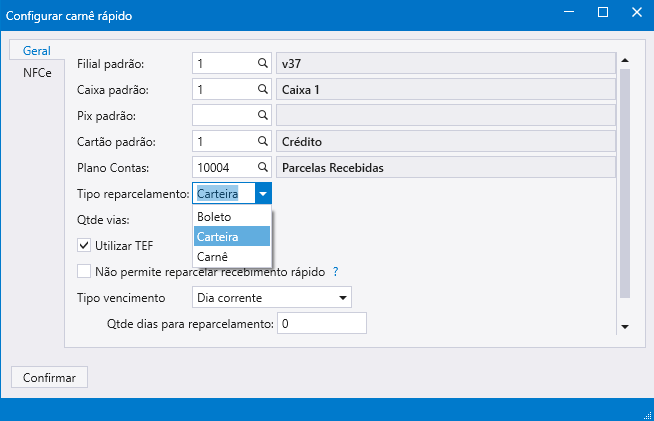Click search icon in Cartão padrão field
This screenshot has height=421, width=654.
(x=263, y=141)
